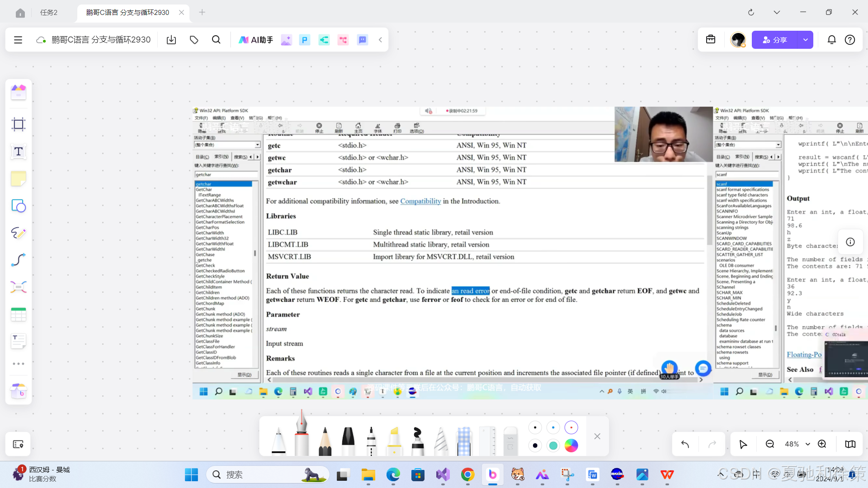Select the yellow highlighter tool
The width and height of the screenshot is (868, 488).
click(x=394, y=441)
